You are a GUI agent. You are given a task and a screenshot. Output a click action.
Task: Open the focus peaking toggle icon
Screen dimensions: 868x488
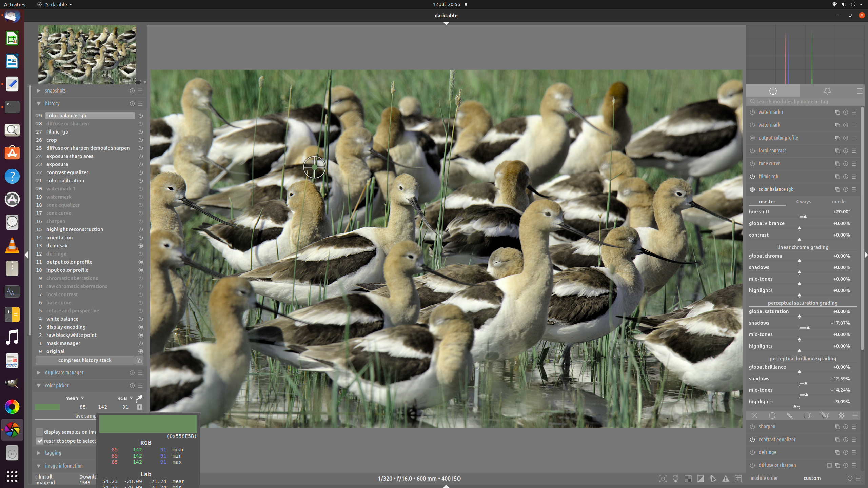(663, 479)
